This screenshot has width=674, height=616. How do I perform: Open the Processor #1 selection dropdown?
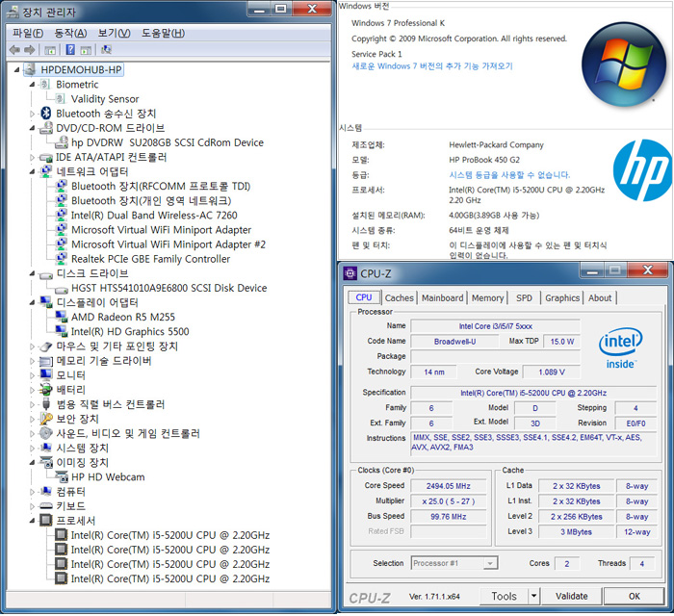coord(489,563)
